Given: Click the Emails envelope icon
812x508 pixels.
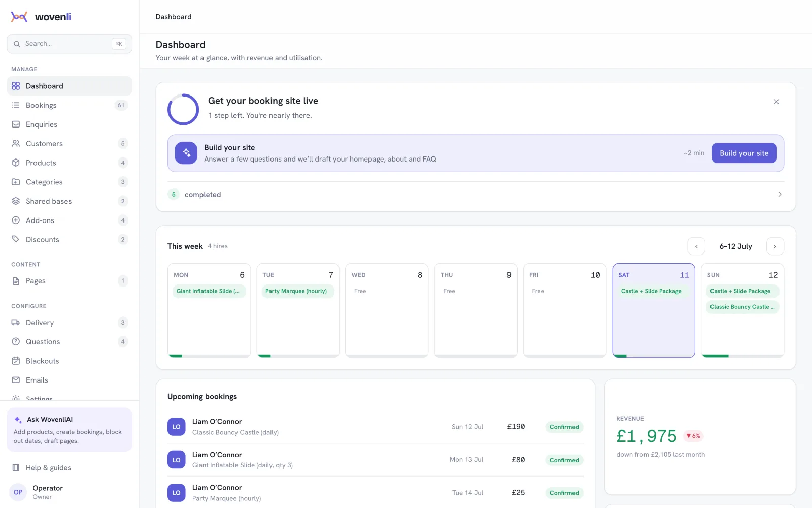Looking at the screenshot, I should coord(16,380).
